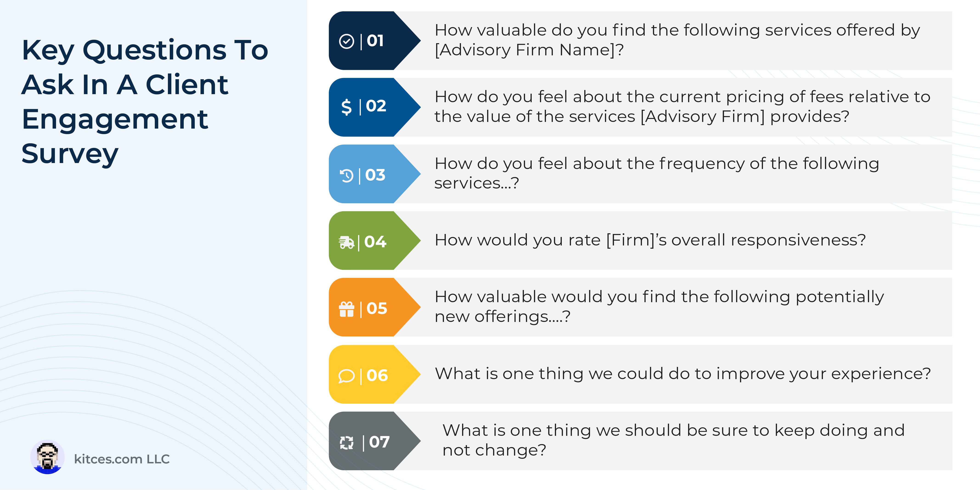980x490 pixels.
Task: Click the delivery truck icon beside 04
Action: click(346, 242)
